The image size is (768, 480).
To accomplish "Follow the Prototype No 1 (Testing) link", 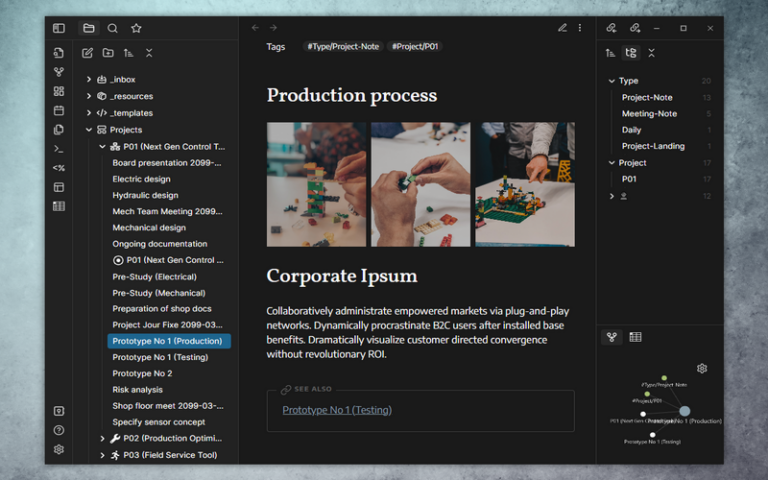I will point(336,410).
